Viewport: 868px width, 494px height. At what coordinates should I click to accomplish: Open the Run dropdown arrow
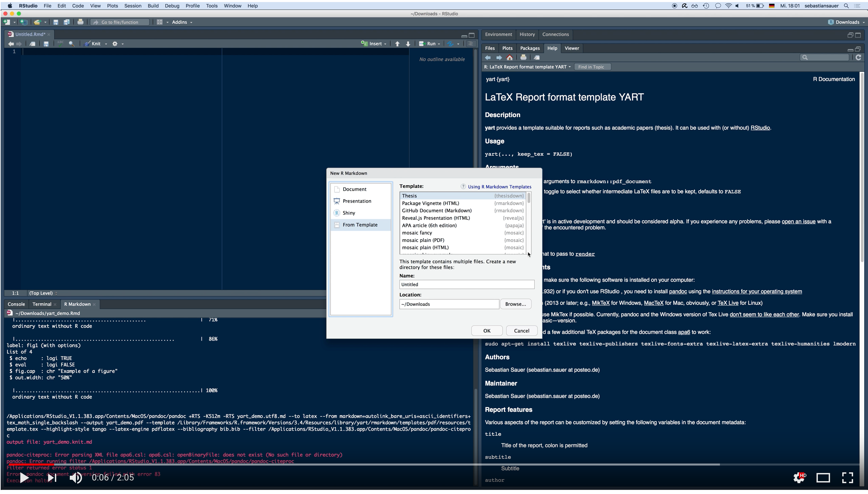point(439,44)
